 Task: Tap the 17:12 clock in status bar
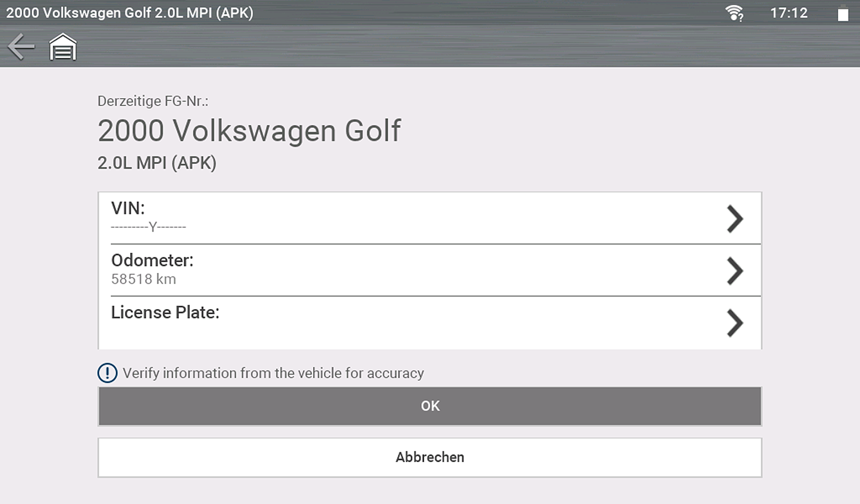coord(788,13)
